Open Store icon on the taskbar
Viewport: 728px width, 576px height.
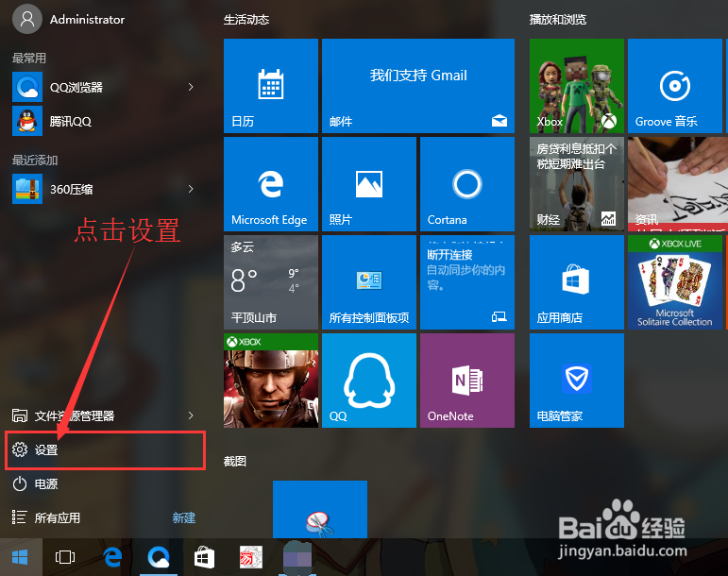(204, 556)
